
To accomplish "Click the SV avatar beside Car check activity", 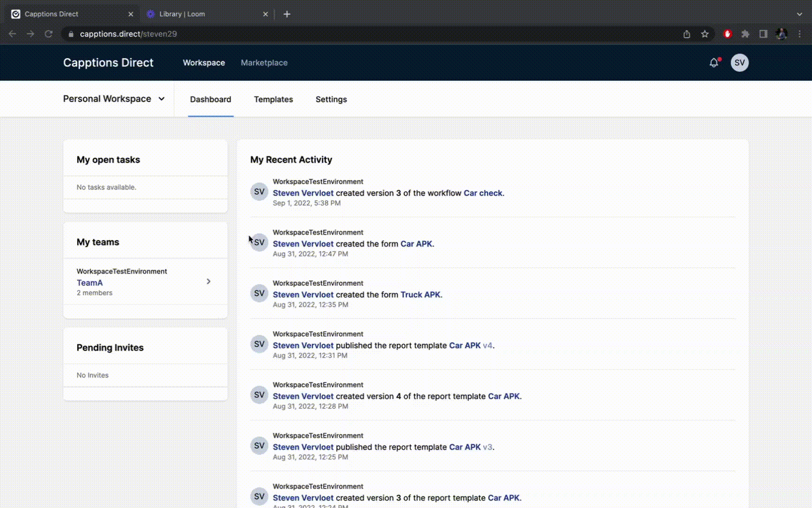I will tap(259, 192).
